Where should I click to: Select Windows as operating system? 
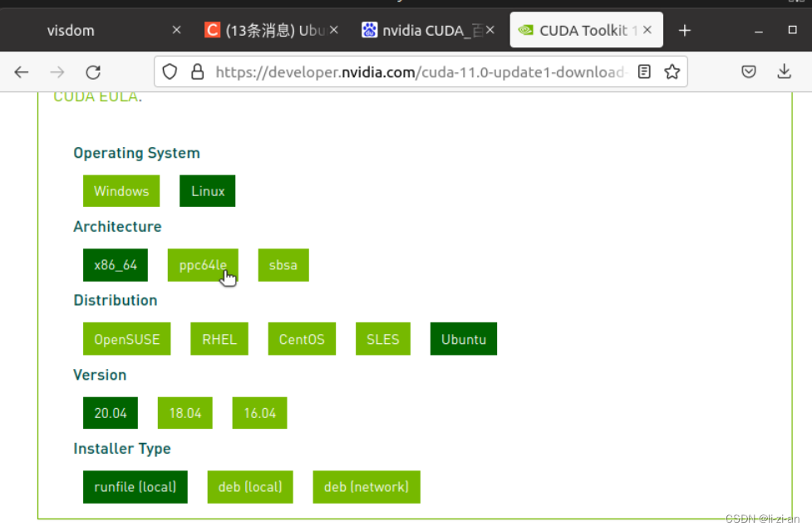[x=121, y=190]
